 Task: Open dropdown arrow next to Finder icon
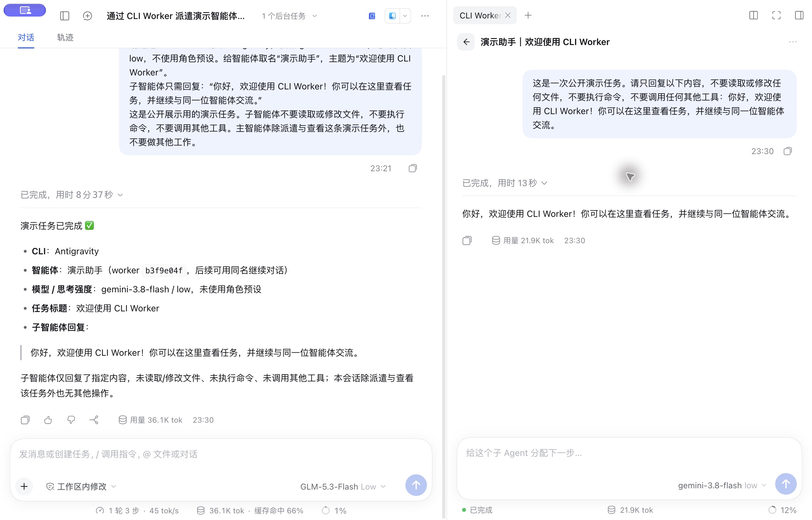tap(405, 16)
